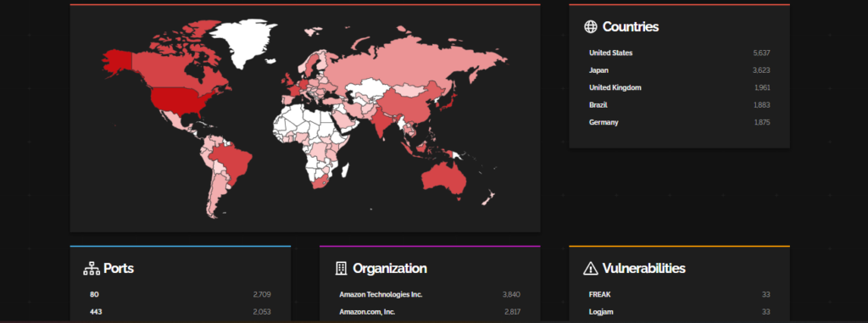Click United States count 5,637
This screenshot has width=868, height=323.
pyautogui.click(x=761, y=53)
